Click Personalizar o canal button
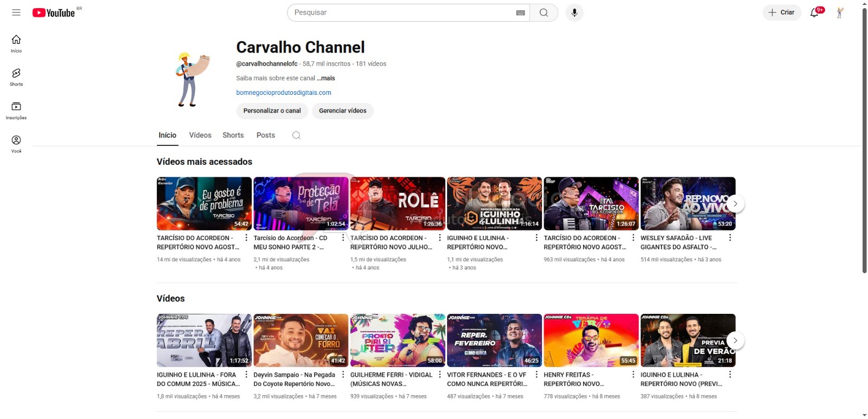 point(272,111)
